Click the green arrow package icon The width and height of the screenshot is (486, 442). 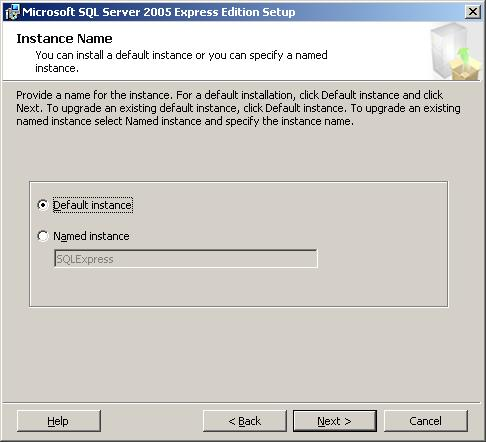pos(465,64)
